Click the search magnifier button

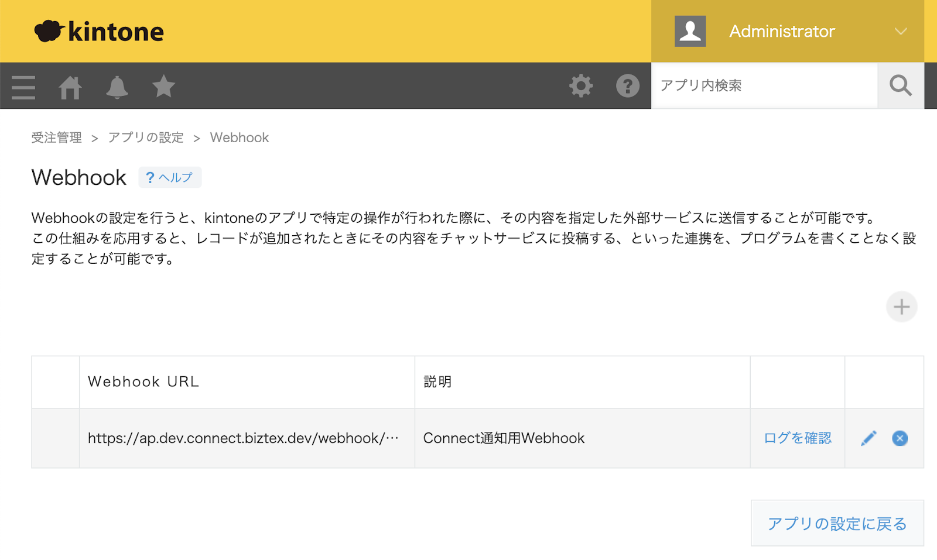(x=901, y=85)
